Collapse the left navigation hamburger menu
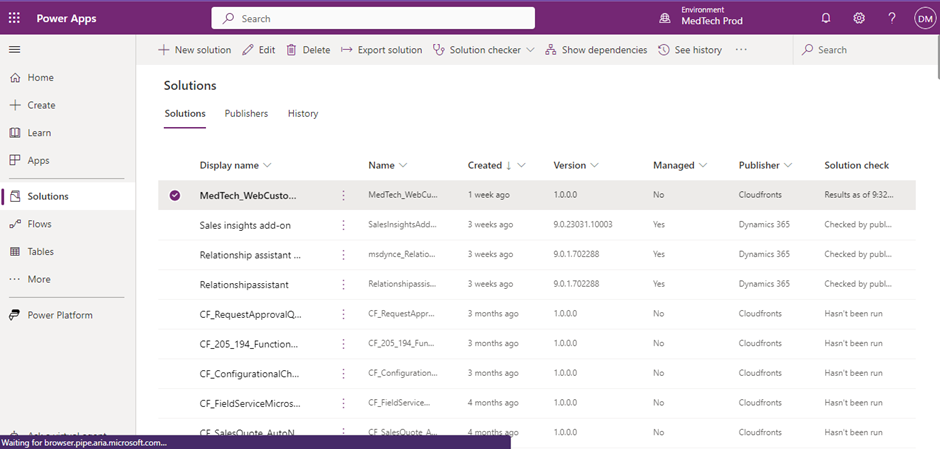This screenshot has height=449, width=940. click(x=14, y=50)
